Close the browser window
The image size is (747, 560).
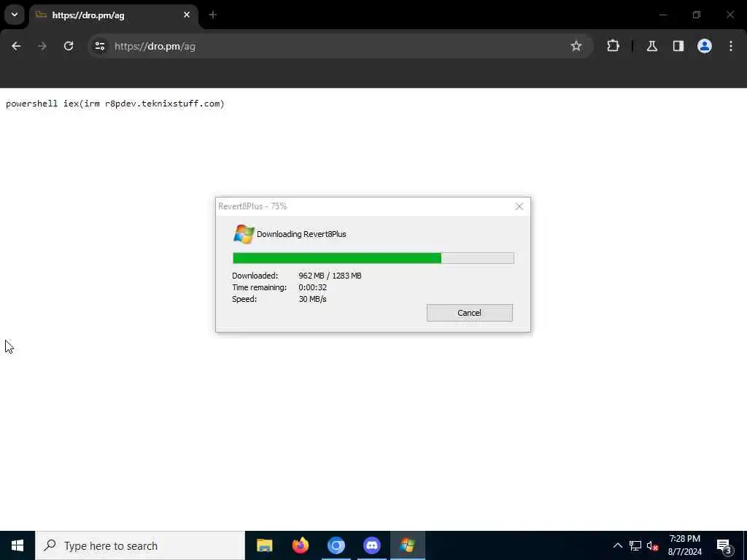(729, 15)
